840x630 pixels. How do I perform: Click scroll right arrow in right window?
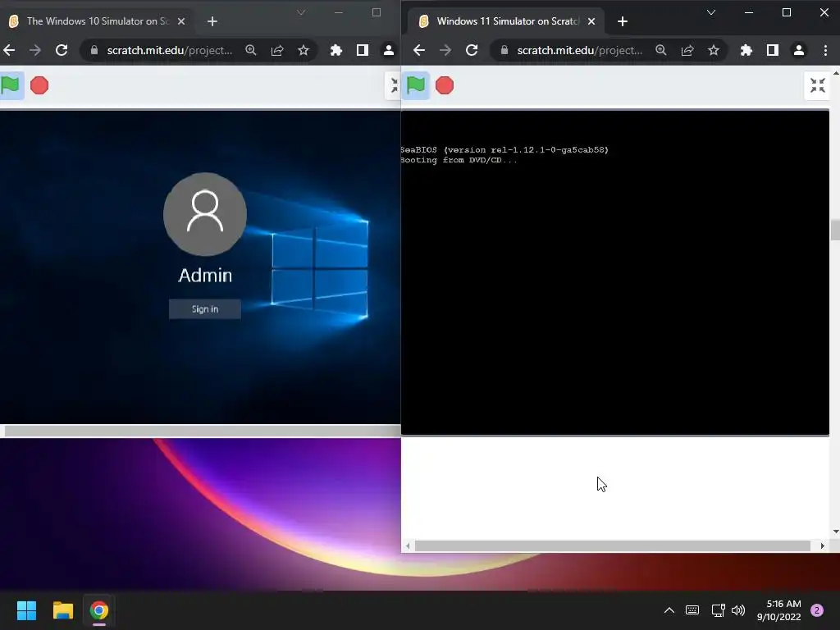click(x=822, y=546)
